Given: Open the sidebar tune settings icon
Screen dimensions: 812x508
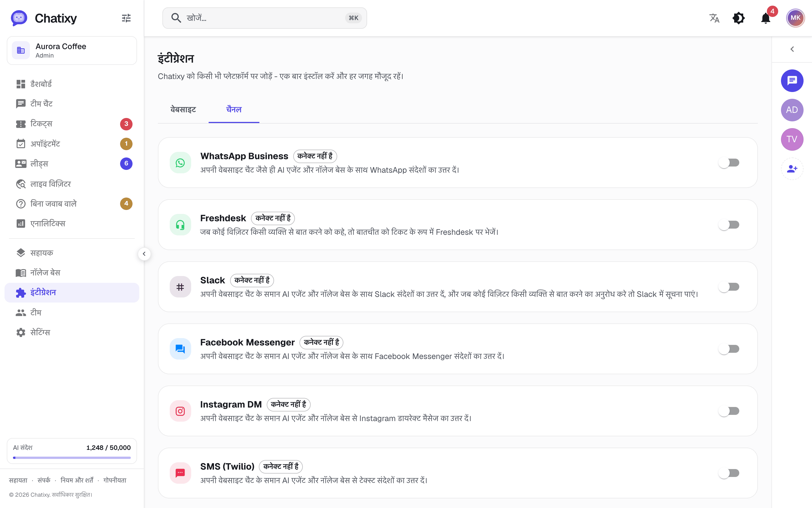Looking at the screenshot, I should (x=126, y=18).
